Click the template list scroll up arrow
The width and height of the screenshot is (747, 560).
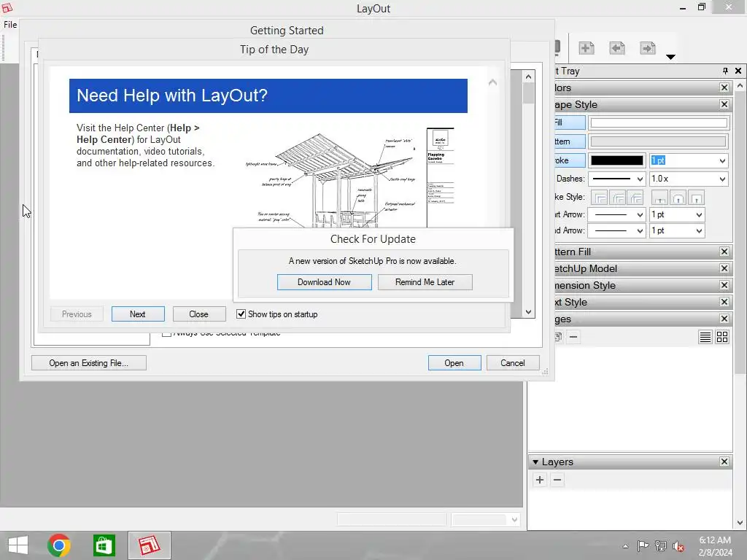pos(528,77)
